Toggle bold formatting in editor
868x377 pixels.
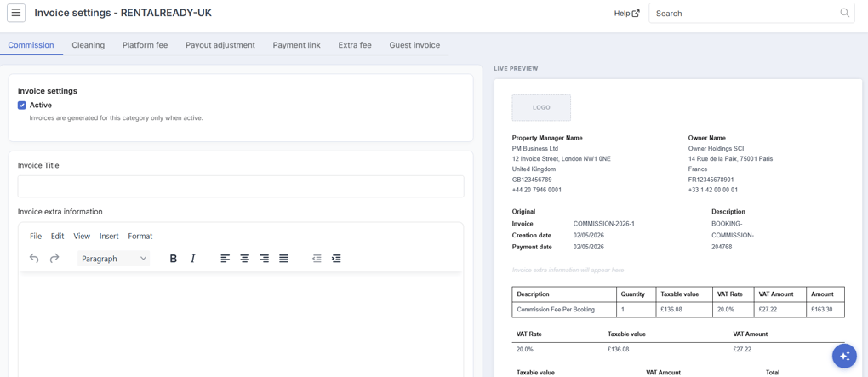point(174,259)
